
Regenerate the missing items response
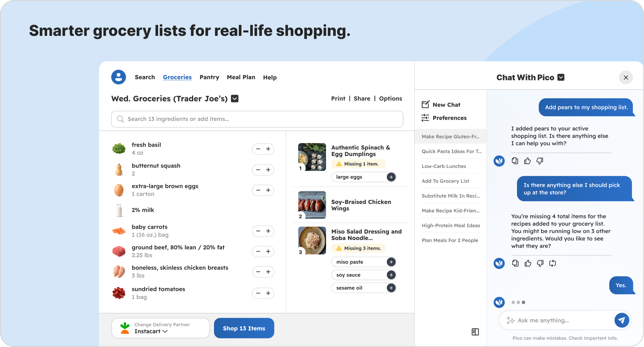tap(552, 263)
